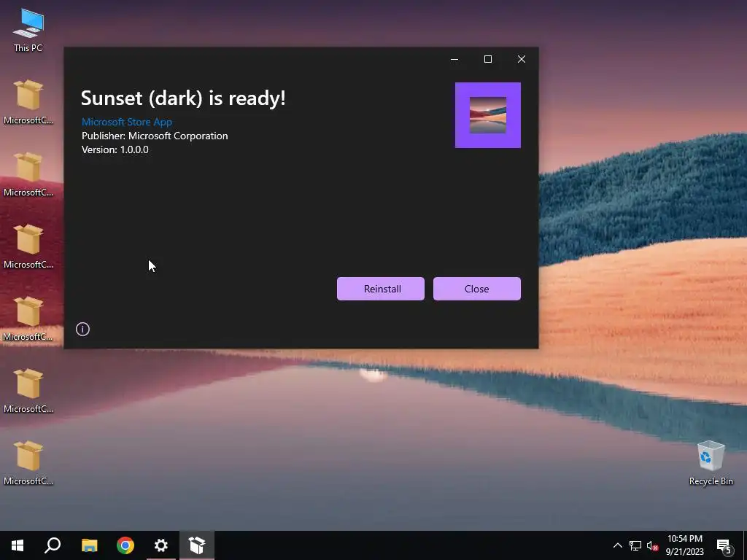Select the This PC desktop icon
This screenshot has height=560, width=747.
click(x=28, y=30)
